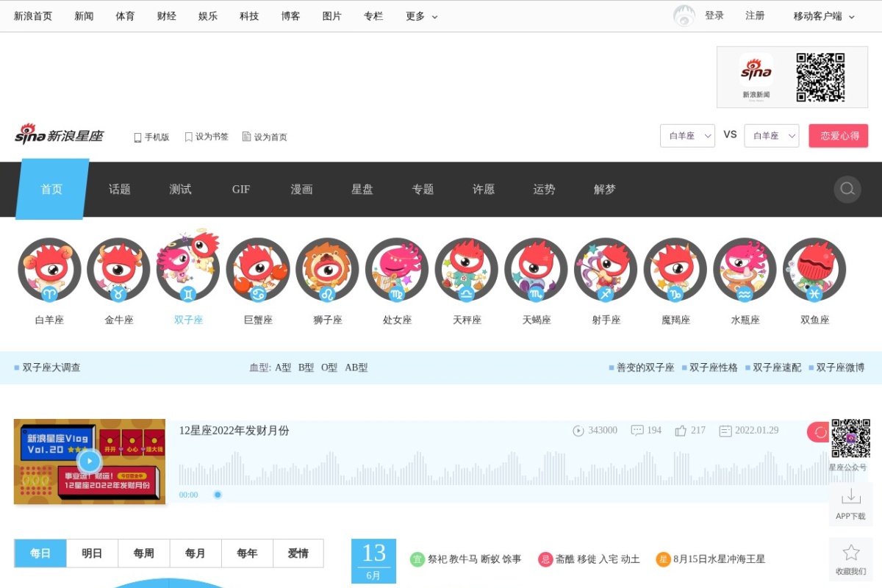Screen dimensions: 882x588
Task: Click the 手机版 mobile version link
Action: (151, 137)
